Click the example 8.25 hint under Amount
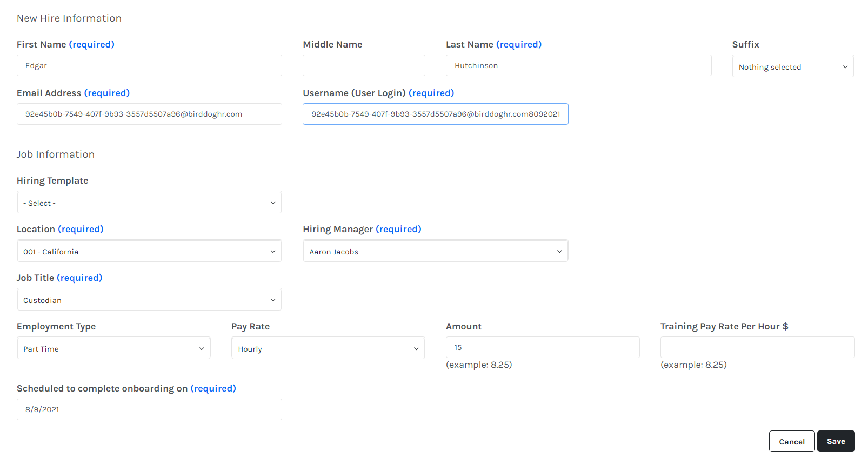 (x=479, y=365)
